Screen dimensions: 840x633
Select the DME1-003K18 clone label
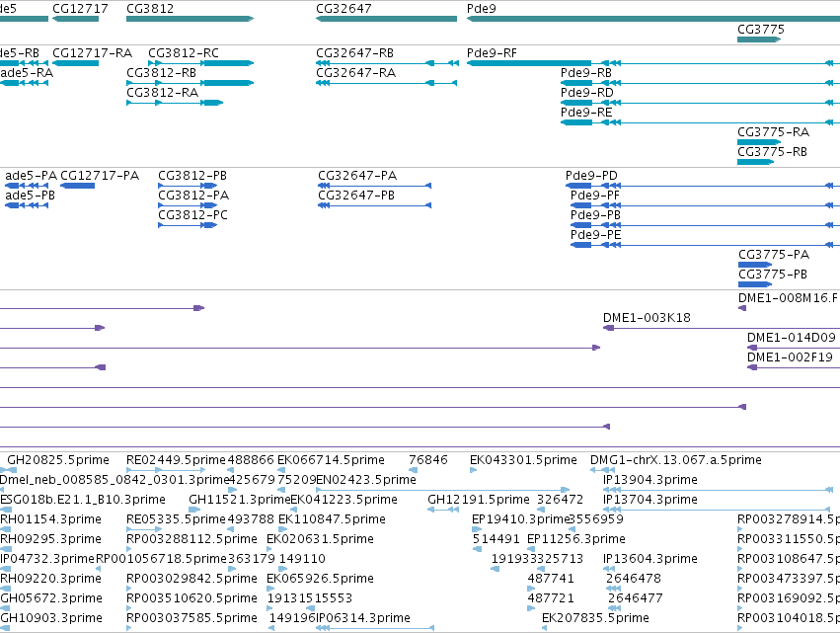pyautogui.click(x=647, y=318)
